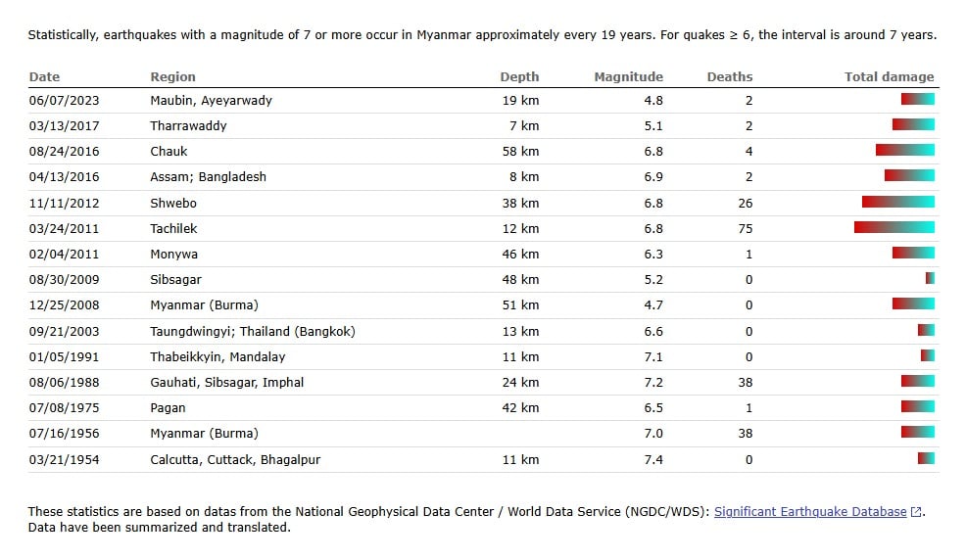Open the Significant Earthquake Database link
Image resolution: width=966 pixels, height=560 pixels.
click(x=810, y=511)
